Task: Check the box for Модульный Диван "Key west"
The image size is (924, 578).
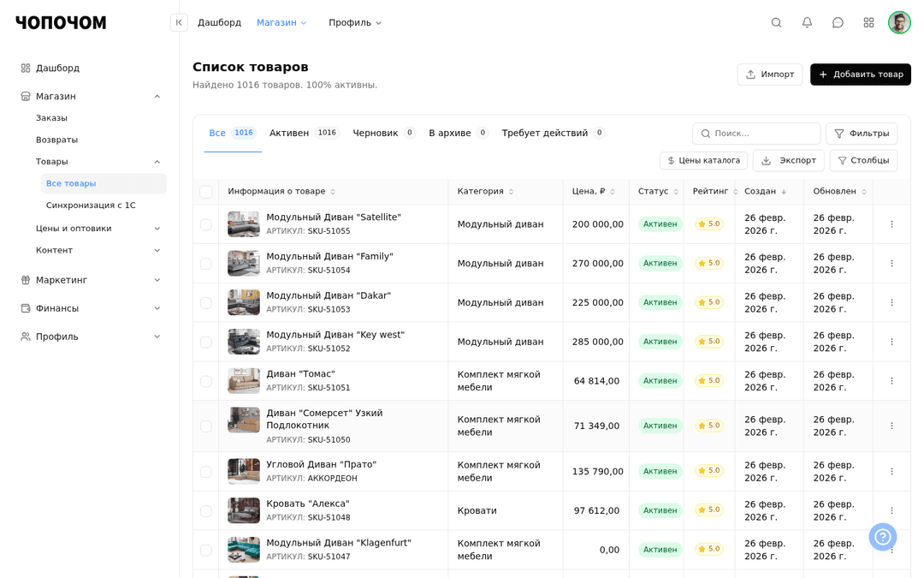Action: (205, 342)
